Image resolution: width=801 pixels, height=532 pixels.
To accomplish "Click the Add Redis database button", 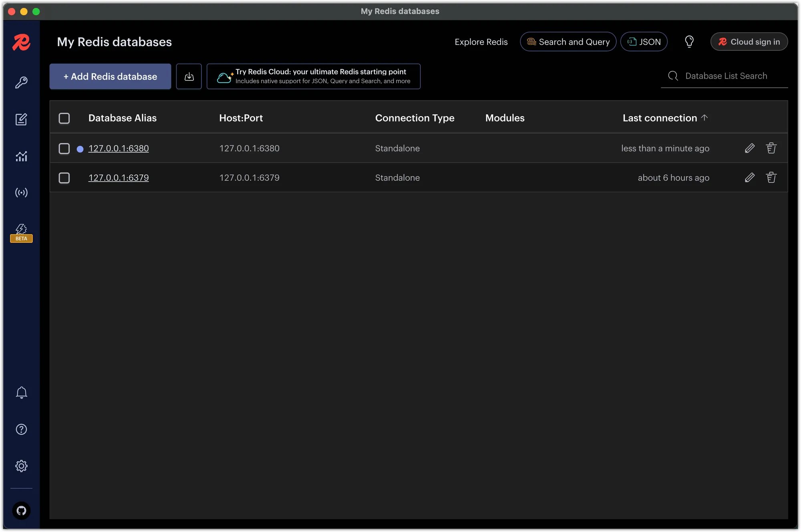I will [x=110, y=77].
